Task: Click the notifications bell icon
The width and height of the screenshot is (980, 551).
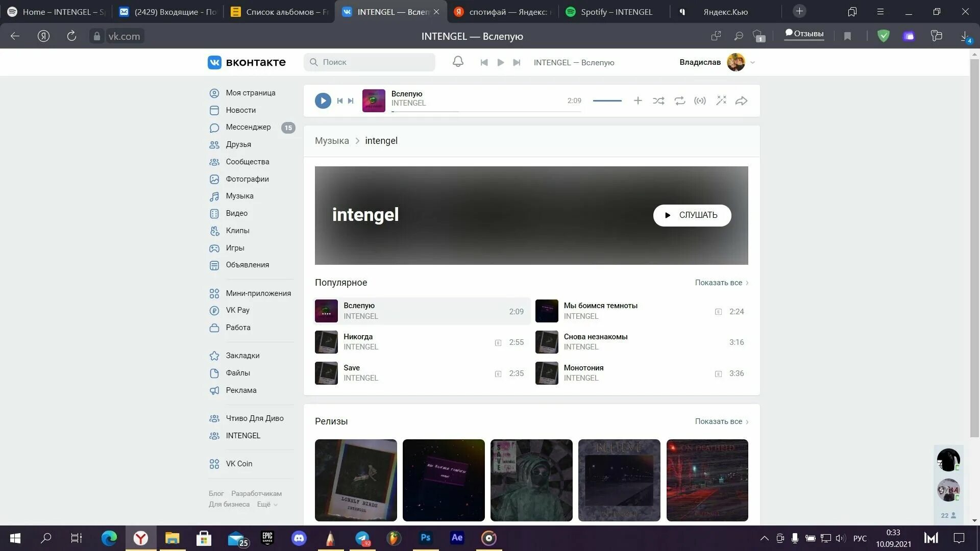Action: (458, 62)
